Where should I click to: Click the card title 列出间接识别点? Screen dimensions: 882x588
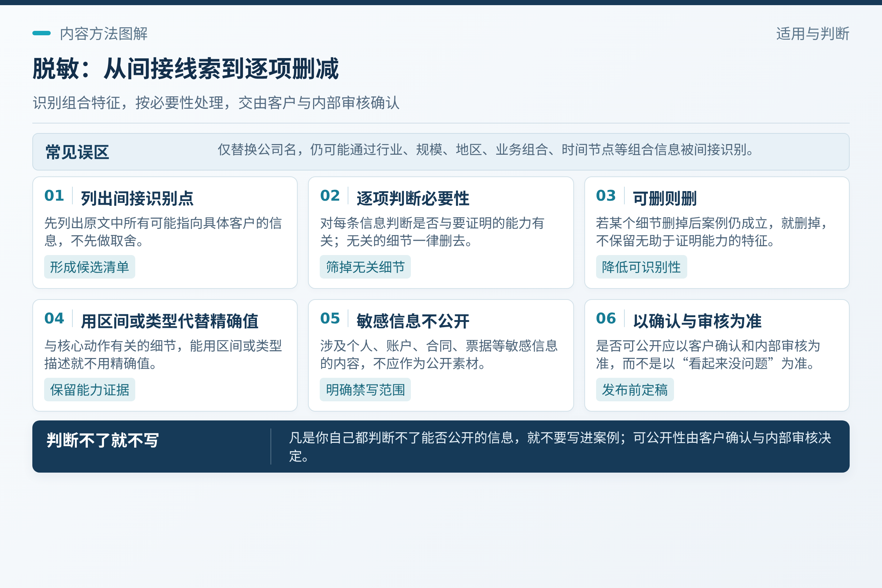point(137,198)
